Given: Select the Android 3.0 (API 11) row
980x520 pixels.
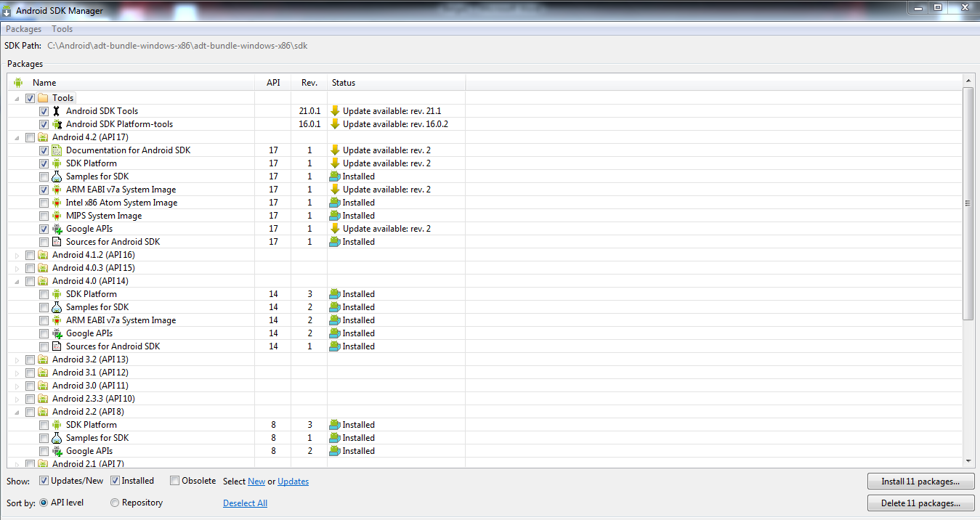Looking at the screenshot, I should [x=485, y=386].
